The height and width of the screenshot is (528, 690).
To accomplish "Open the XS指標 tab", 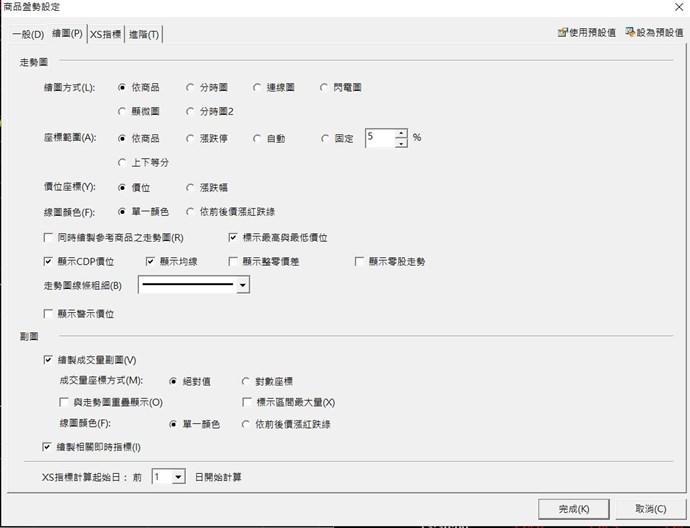I will coord(107,35).
